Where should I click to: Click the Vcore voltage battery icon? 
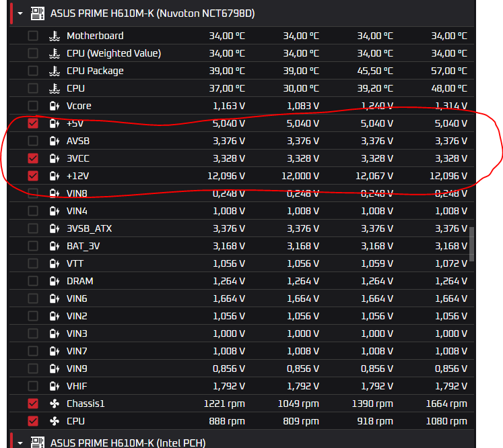point(55,106)
